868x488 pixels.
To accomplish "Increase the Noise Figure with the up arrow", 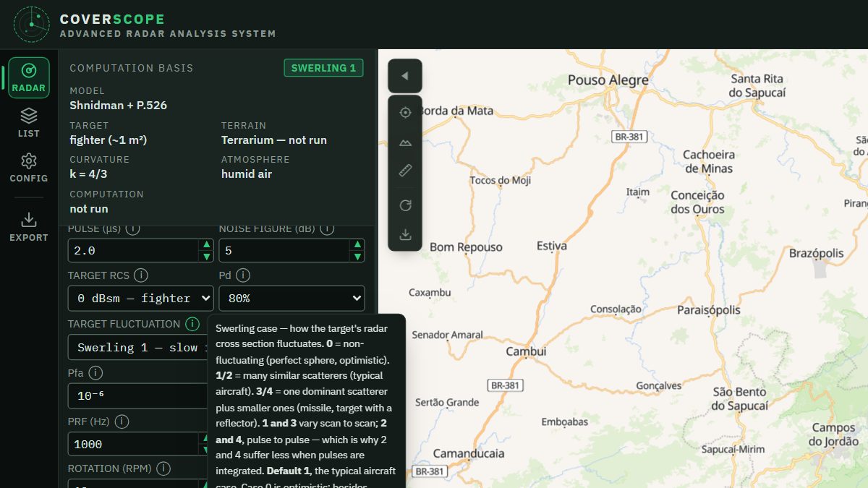I will click(357, 245).
